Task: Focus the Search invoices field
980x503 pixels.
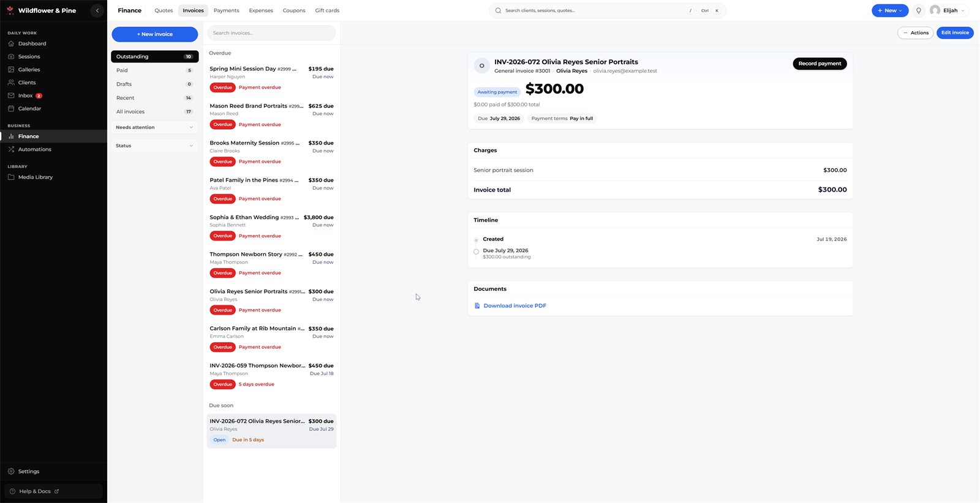Action: click(x=271, y=33)
